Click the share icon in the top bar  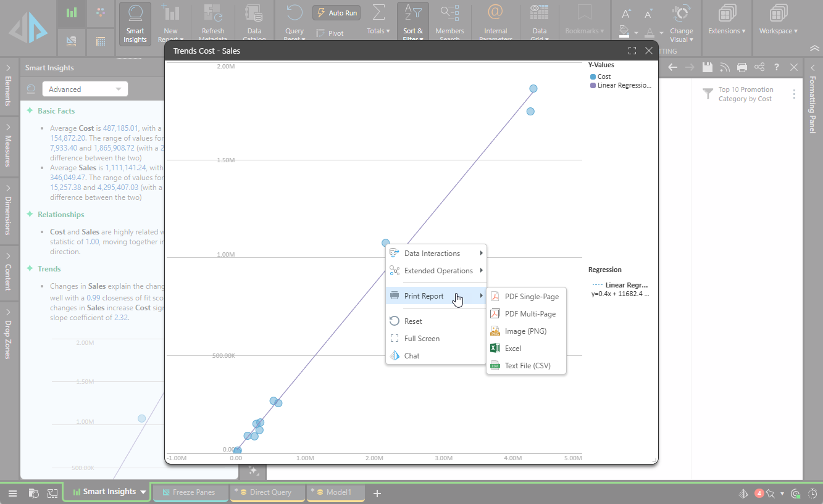click(759, 67)
